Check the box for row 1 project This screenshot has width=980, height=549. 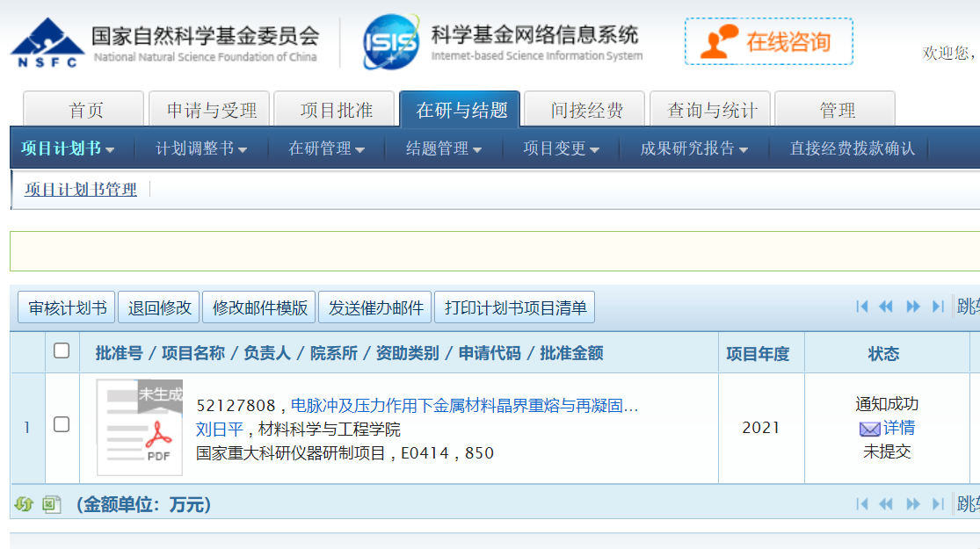point(62,425)
